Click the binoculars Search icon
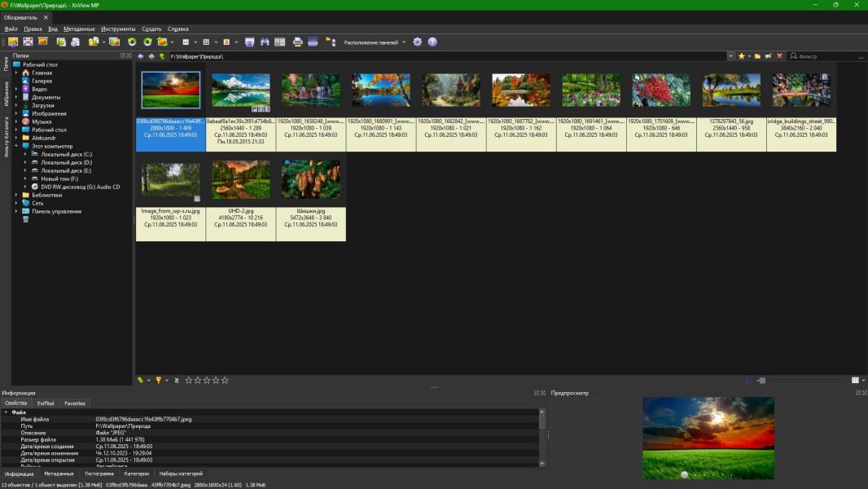The image size is (868, 489). point(265,42)
